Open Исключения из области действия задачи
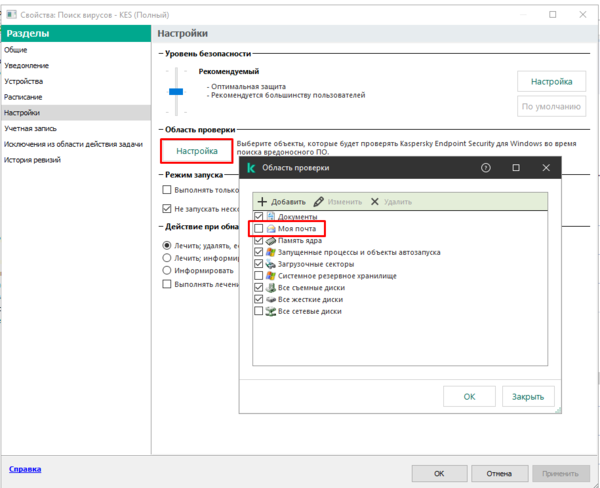This screenshot has width=600, height=488. click(76, 144)
